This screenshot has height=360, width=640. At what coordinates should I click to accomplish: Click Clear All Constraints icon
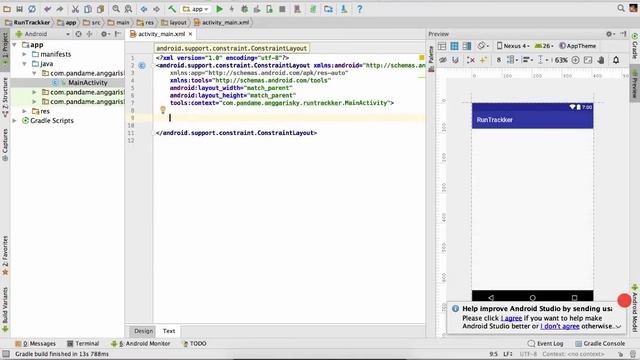tap(471, 60)
